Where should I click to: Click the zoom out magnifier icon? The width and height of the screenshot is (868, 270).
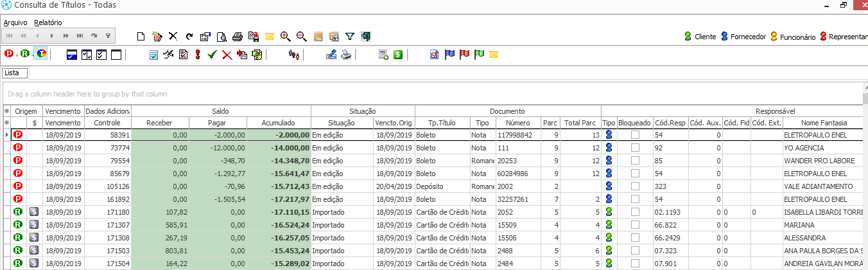301,36
